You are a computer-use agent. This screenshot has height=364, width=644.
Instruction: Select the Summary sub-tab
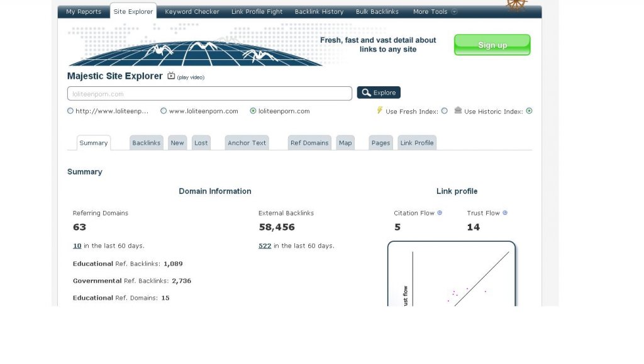click(x=94, y=143)
